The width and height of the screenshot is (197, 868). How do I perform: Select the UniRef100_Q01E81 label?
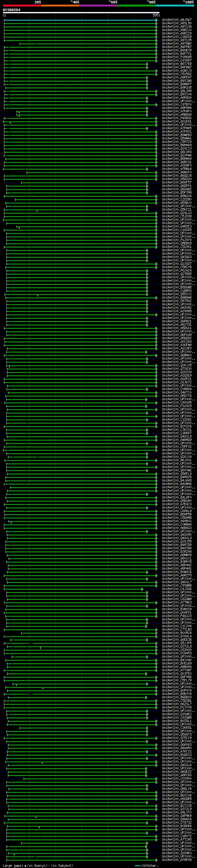coord(176,121)
